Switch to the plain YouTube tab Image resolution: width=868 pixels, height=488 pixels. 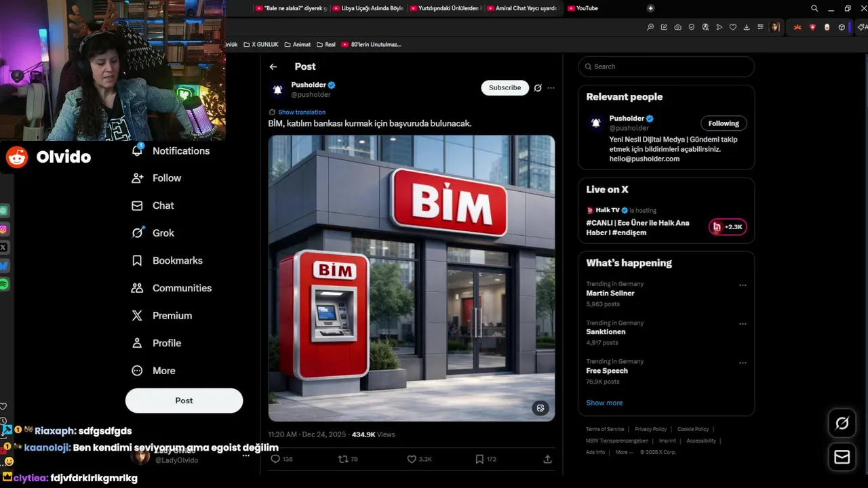tap(599, 8)
